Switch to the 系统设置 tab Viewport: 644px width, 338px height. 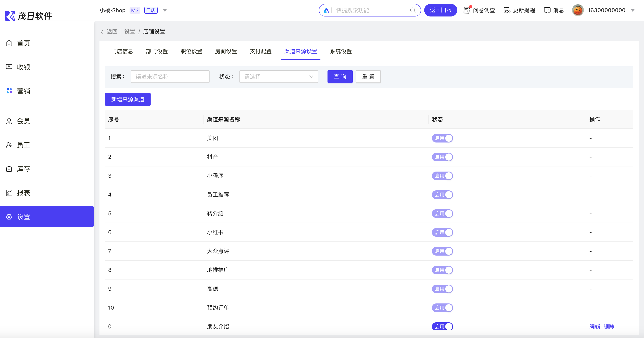tap(341, 51)
